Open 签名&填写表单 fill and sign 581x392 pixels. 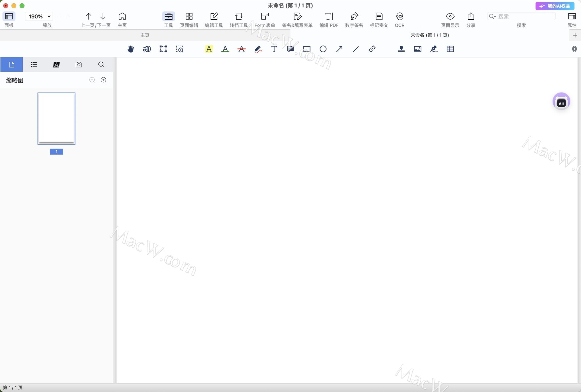point(297,16)
